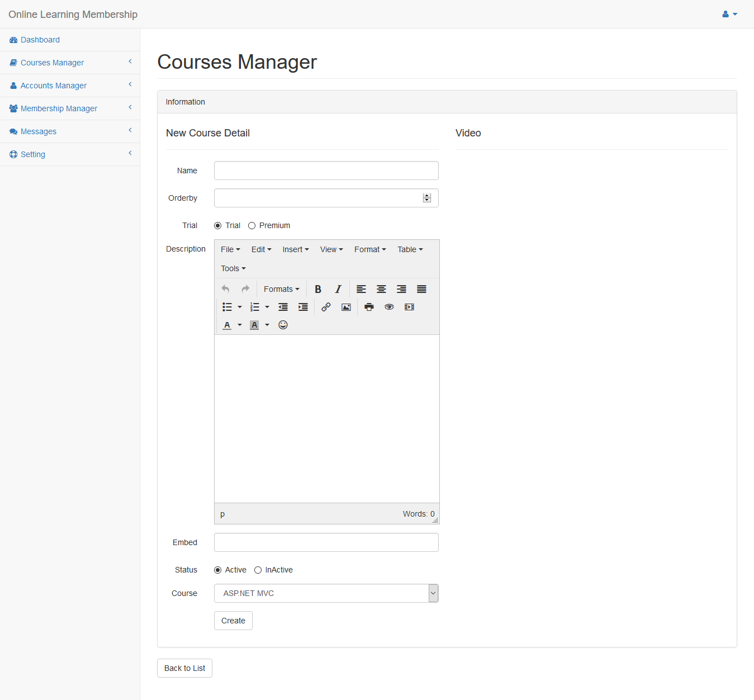The image size is (754, 700).
Task: Select the InActive status option
Action: (x=258, y=570)
